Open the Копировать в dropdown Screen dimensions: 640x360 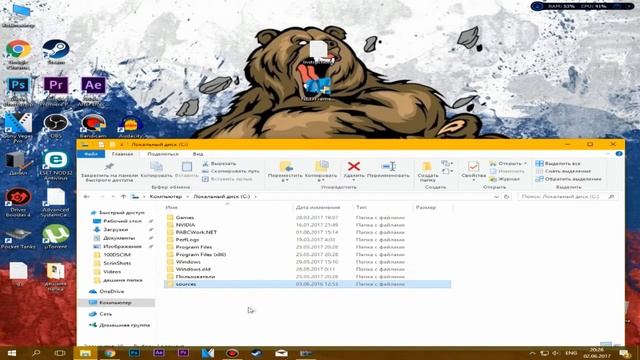[321, 171]
